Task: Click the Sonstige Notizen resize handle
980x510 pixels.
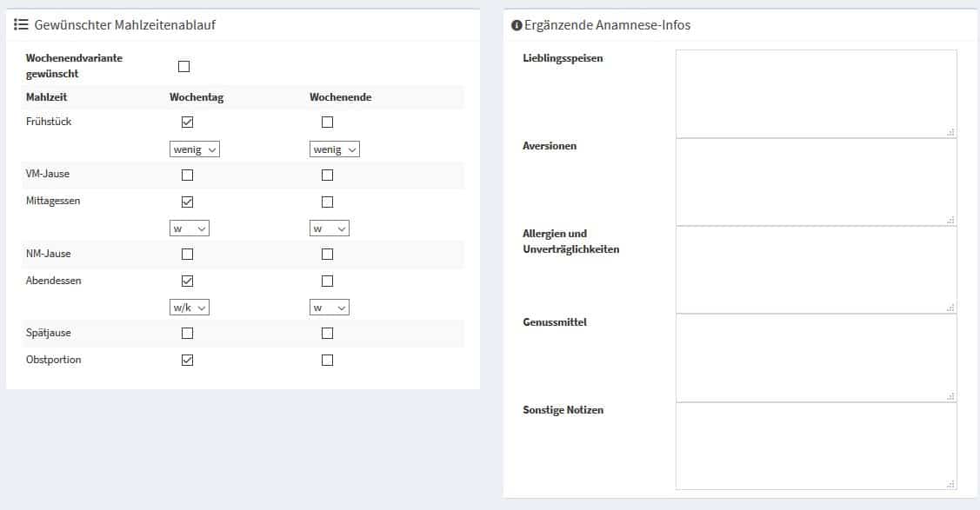Action: (x=950, y=483)
